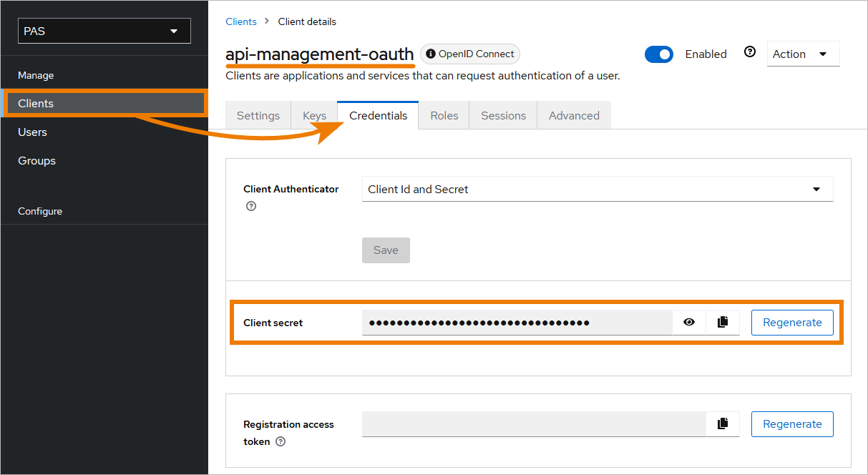
Task: Regenerate the client secret
Action: tap(792, 323)
